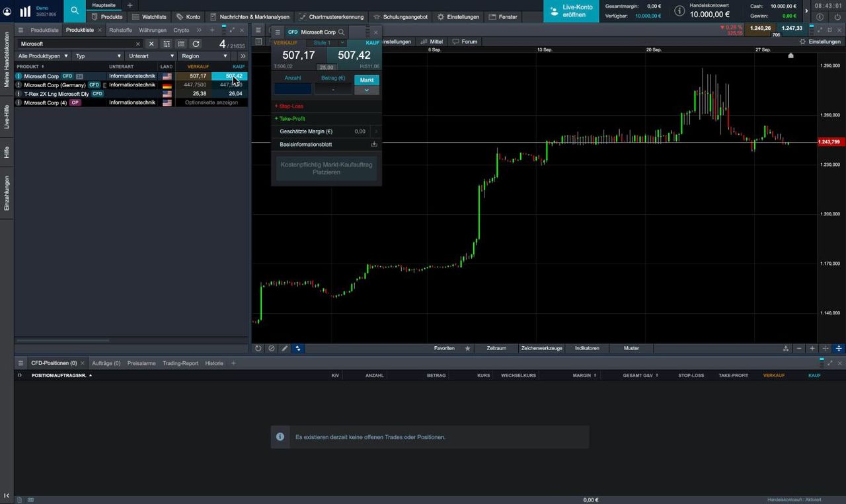846x504 pixels.
Task: Click the favorites star icon below chart
Action: coord(468,348)
